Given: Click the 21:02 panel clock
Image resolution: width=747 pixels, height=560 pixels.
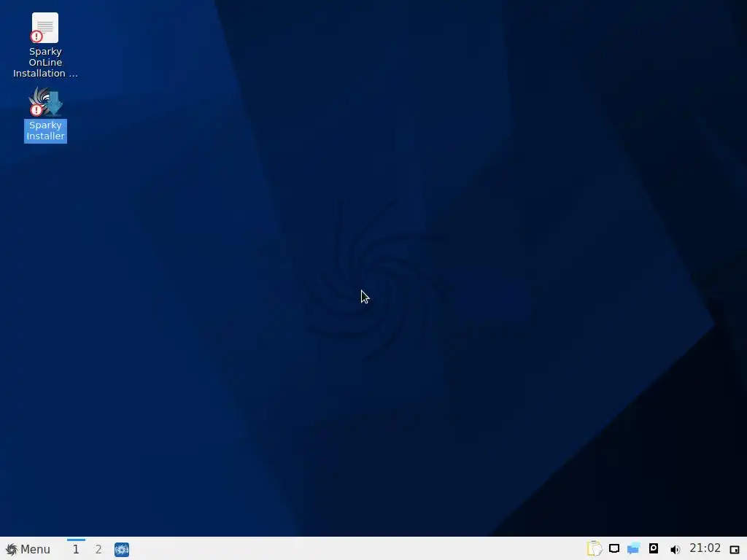Looking at the screenshot, I should (705, 548).
